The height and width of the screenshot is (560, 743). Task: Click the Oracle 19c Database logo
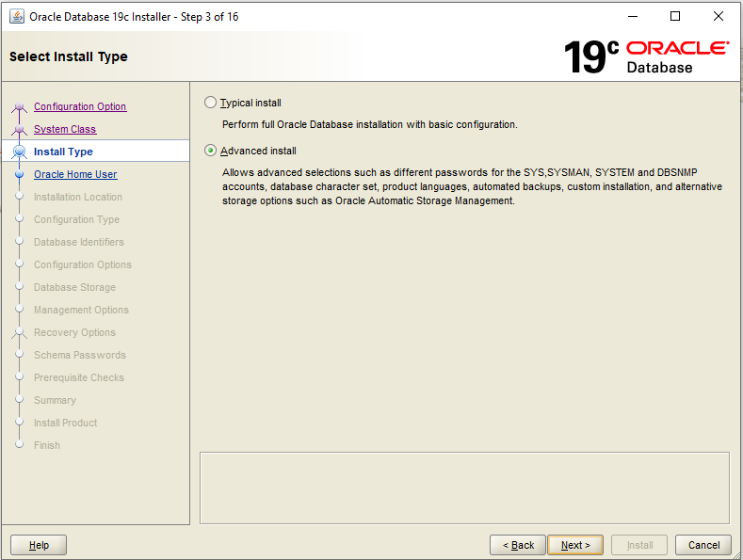click(x=646, y=56)
